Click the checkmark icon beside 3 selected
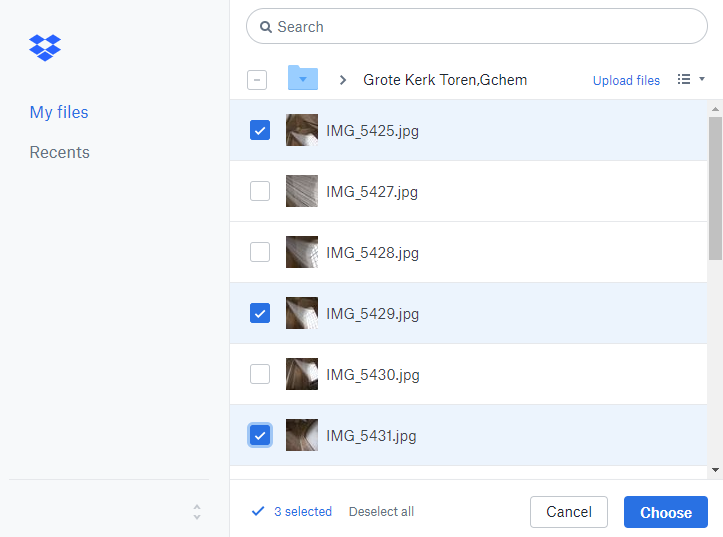The image size is (723, 537). pos(258,511)
